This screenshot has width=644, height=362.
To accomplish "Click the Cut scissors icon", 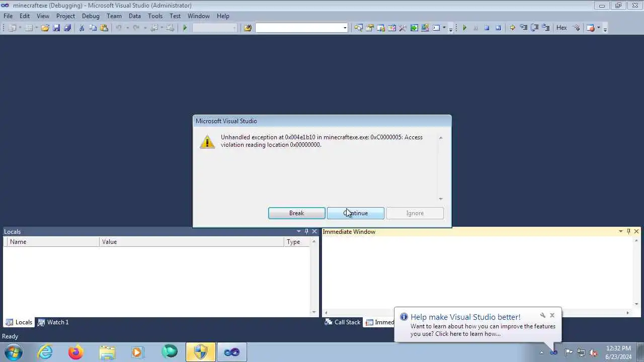I will (x=82, y=28).
